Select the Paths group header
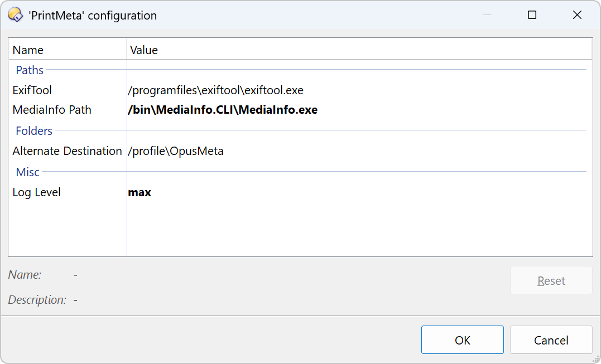601x364 pixels. (30, 70)
